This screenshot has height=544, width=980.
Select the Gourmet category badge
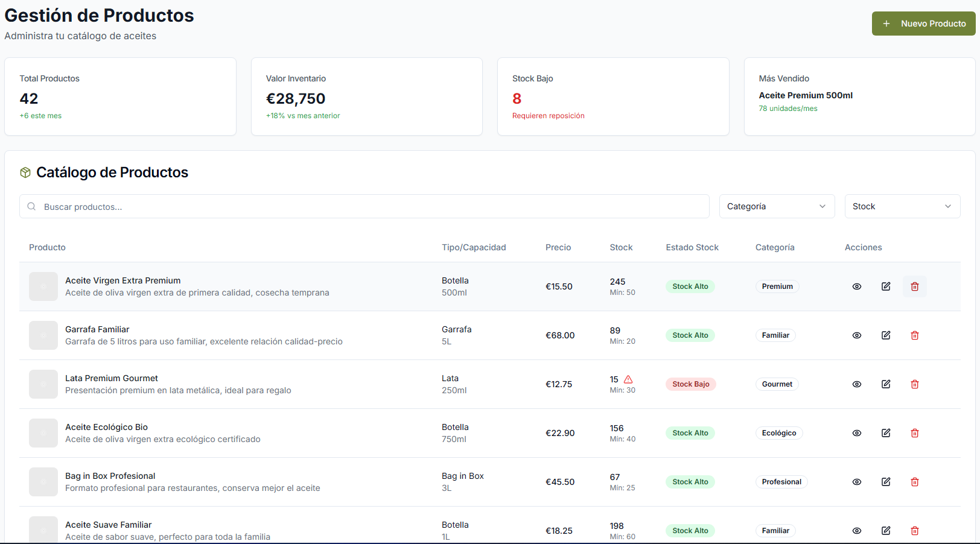[x=777, y=384]
